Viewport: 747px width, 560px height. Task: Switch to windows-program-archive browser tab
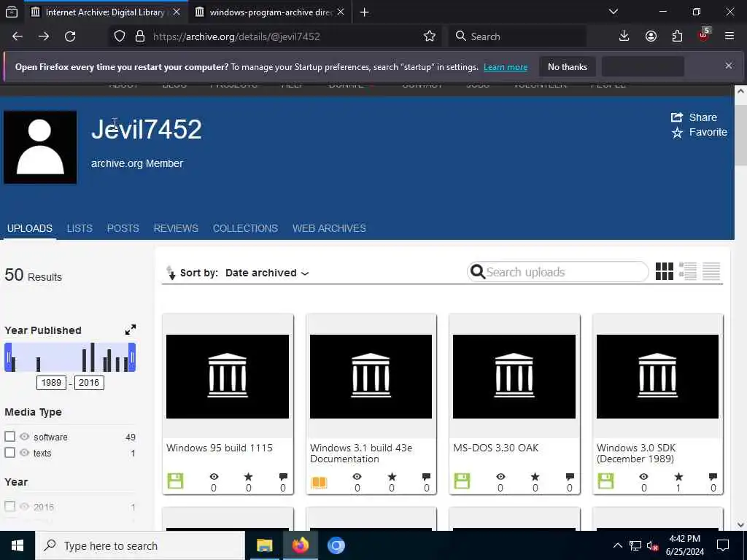270,12
